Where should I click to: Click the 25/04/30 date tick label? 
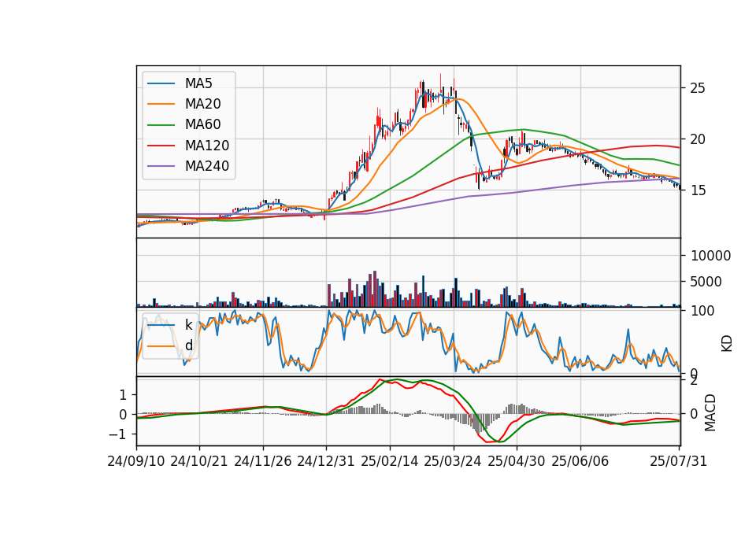(517, 461)
